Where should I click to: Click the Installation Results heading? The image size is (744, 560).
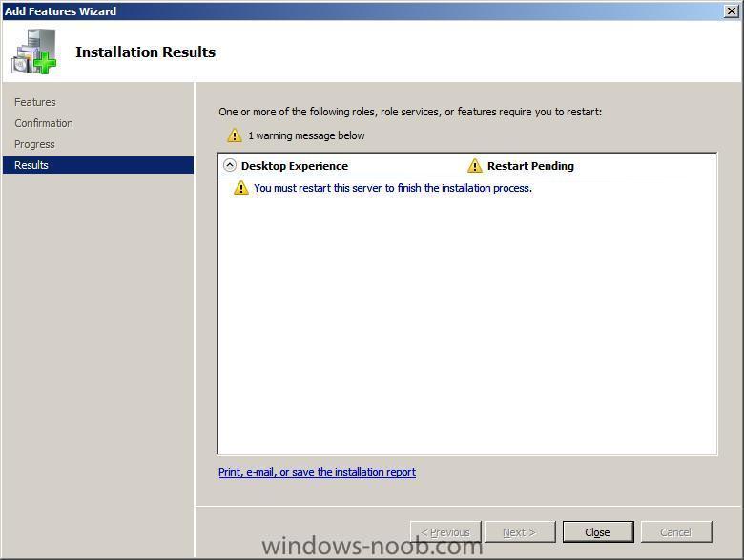pyautogui.click(x=146, y=52)
